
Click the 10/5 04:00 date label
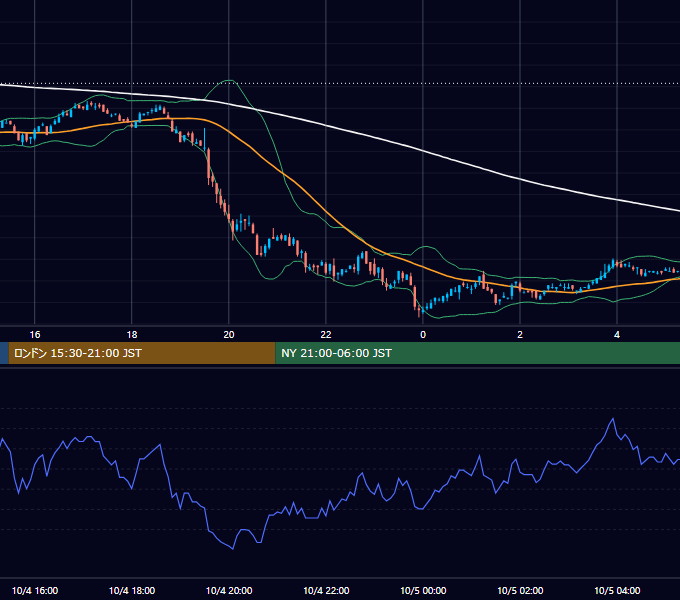(x=617, y=590)
